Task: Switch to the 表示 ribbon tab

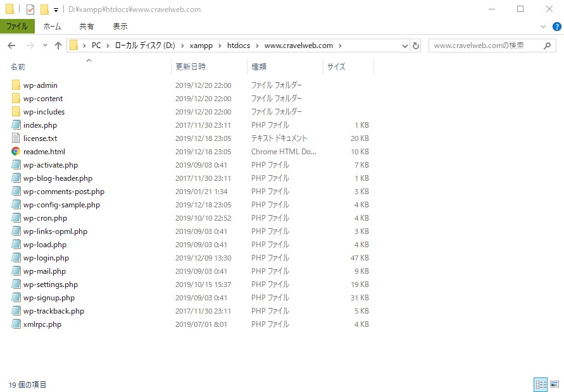Action: click(120, 27)
